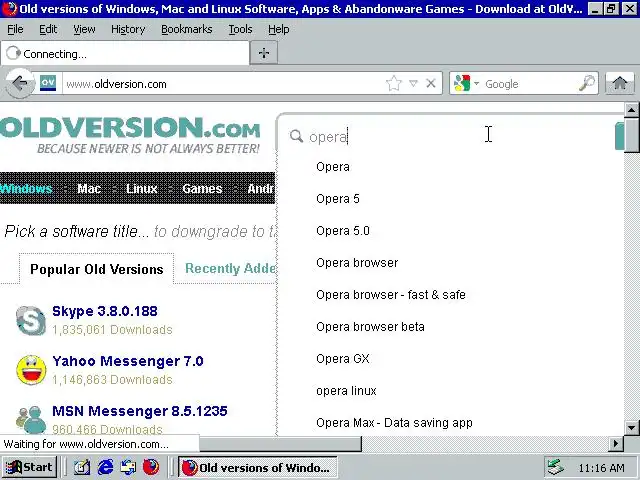Open the Windows Start menu

pos(29,467)
